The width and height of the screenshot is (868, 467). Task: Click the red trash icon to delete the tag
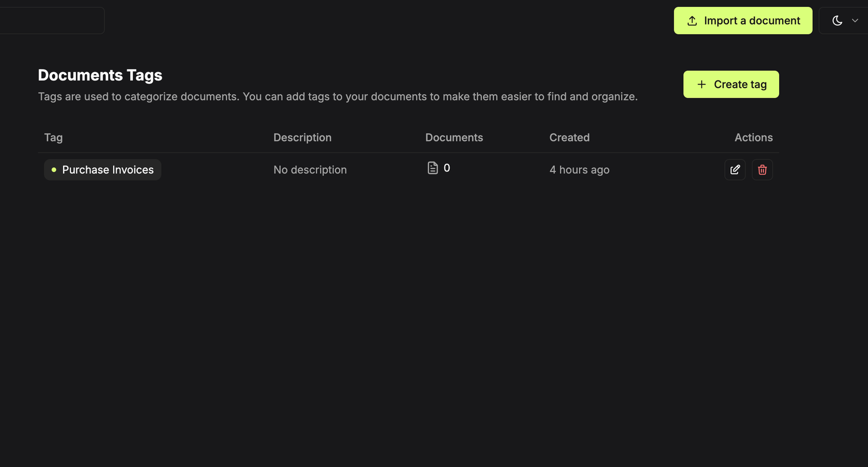click(x=762, y=169)
